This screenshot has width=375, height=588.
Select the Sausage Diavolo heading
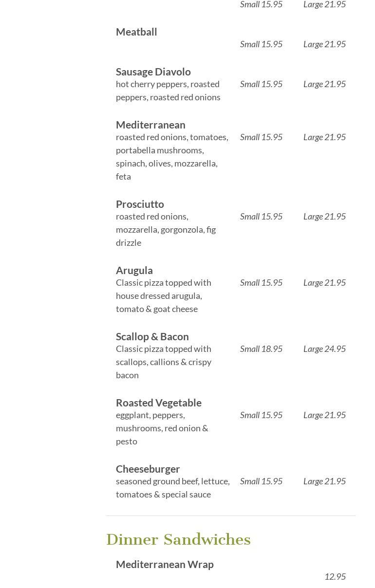153,72
